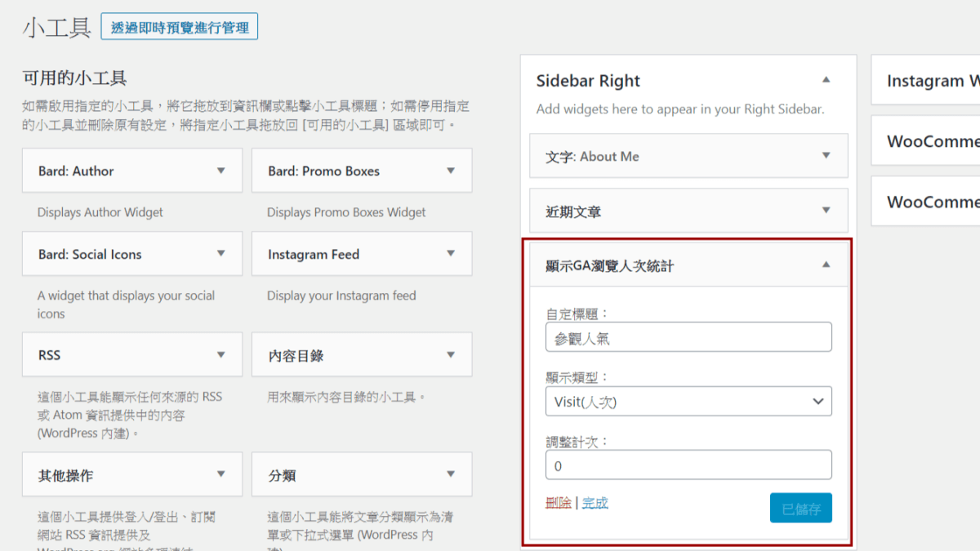Expand the RSS widget arrow

[x=220, y=355]
